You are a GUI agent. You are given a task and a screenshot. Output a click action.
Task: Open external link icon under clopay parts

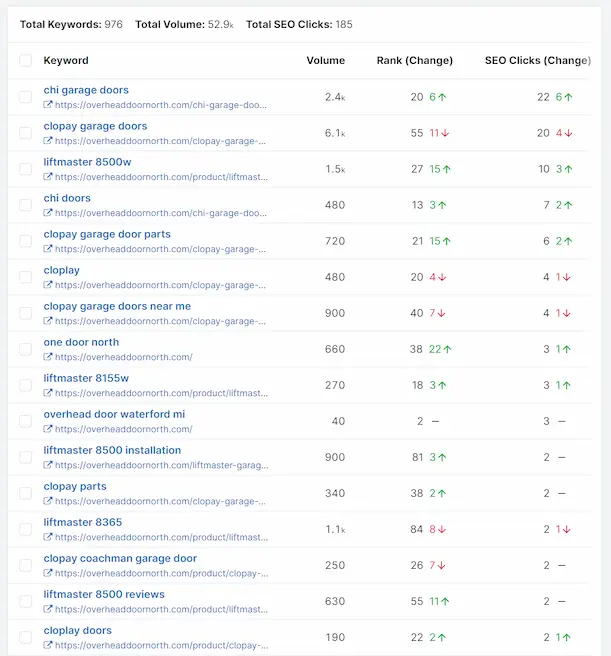click(48, 501)
